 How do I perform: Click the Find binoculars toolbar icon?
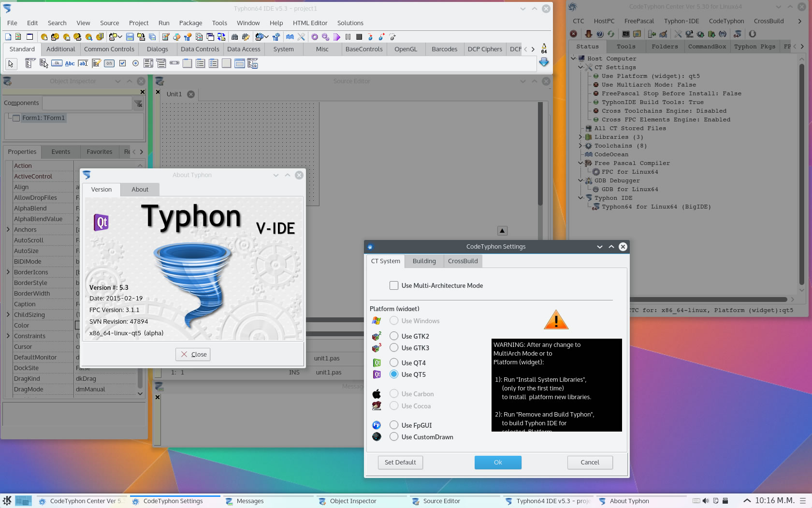point(234,37)
